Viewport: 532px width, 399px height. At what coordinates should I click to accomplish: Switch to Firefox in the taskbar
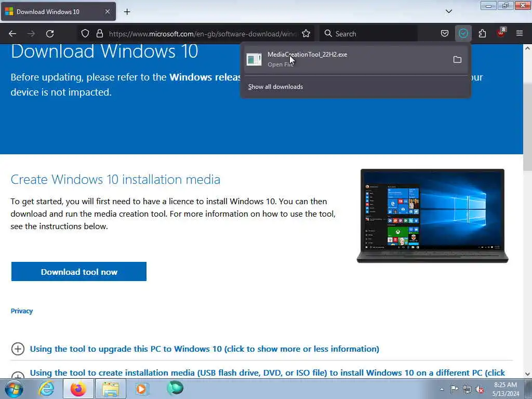point(78,389)
